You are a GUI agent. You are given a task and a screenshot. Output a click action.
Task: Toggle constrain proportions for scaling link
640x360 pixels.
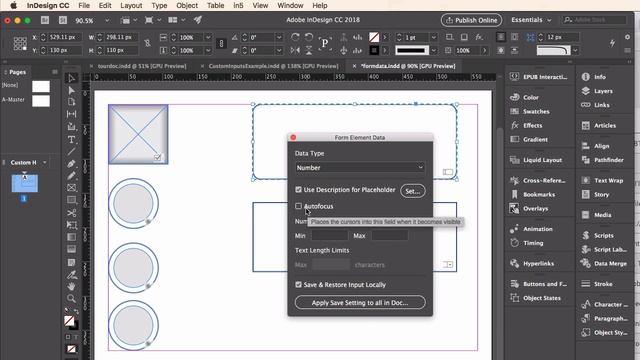(221, 43)
